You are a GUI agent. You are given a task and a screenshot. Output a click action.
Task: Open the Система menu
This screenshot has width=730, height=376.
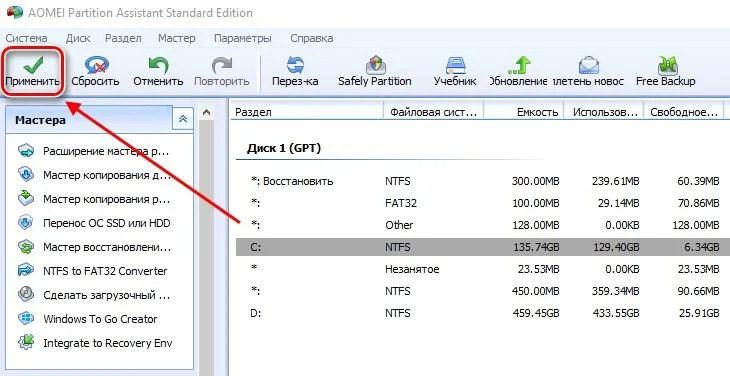[x=27, y=38]
